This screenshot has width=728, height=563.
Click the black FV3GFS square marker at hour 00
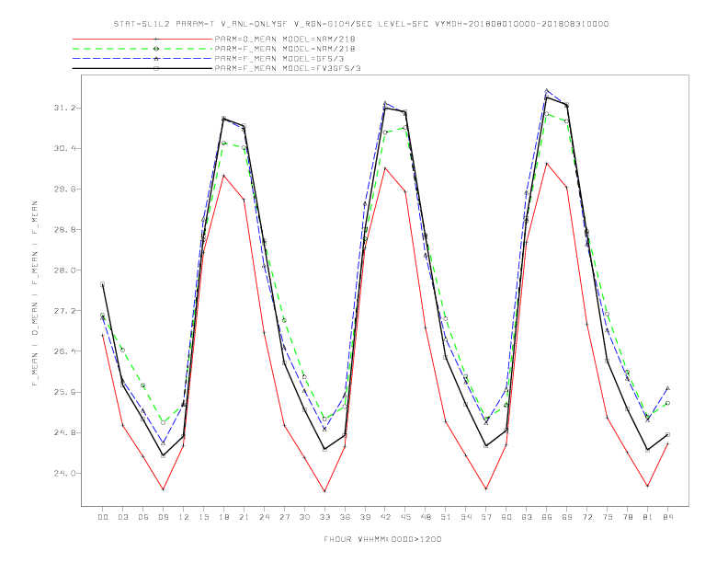click(103, 284)
